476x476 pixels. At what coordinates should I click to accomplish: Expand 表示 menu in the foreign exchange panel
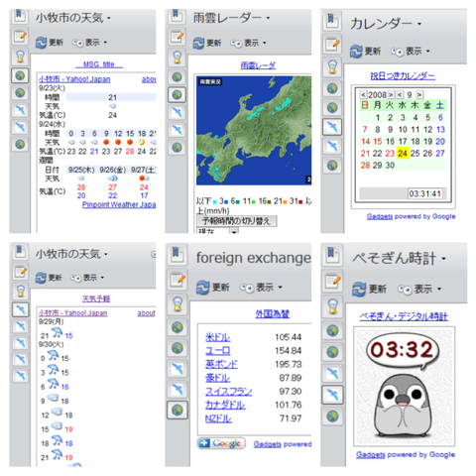261,288
